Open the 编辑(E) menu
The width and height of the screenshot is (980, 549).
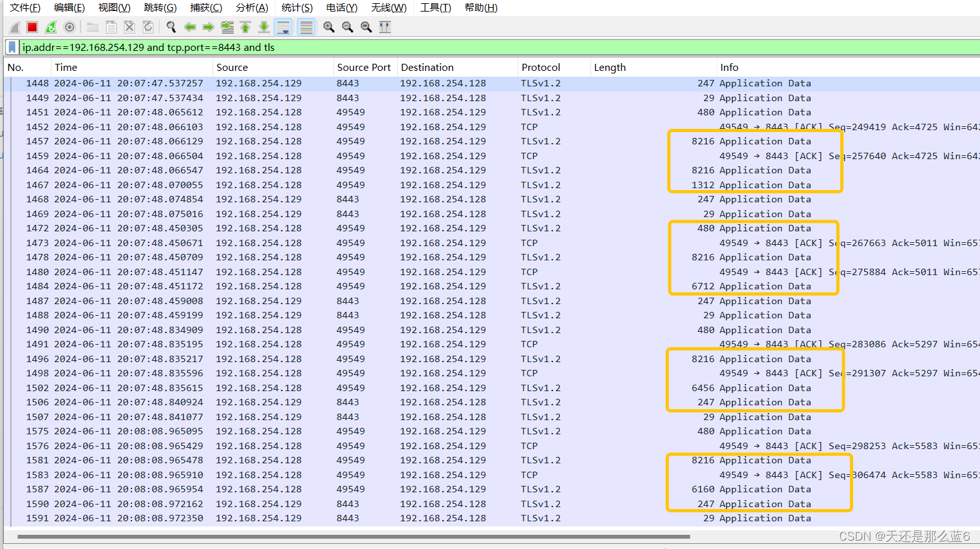pyautogui.click(x=70, y=8)
